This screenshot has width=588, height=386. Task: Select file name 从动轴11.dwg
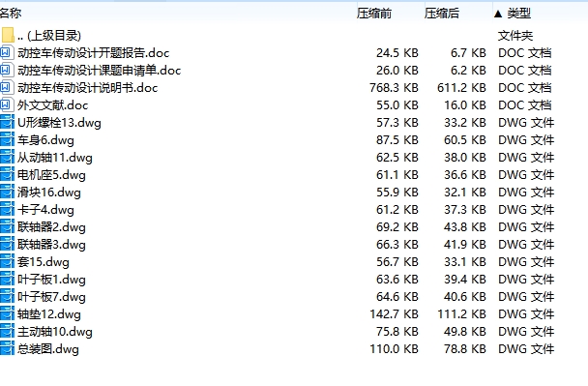(55, 158)
